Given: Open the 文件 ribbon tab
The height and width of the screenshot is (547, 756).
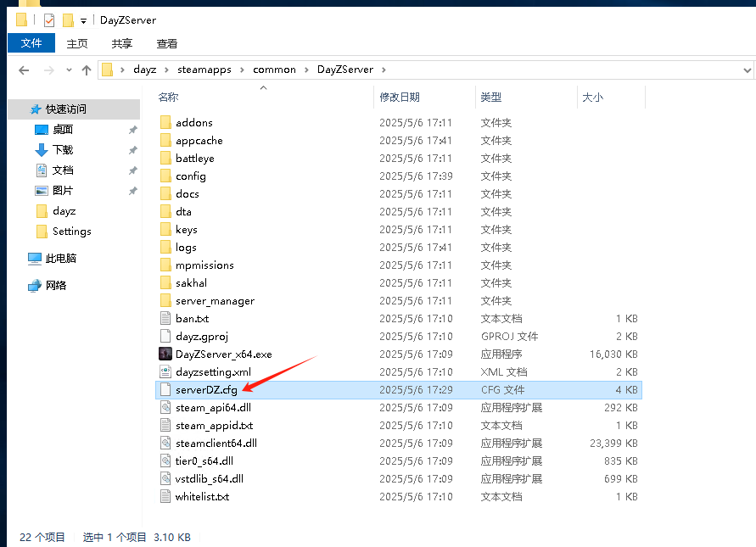Looking at the screenshot, I should click(x=31, y=43).
